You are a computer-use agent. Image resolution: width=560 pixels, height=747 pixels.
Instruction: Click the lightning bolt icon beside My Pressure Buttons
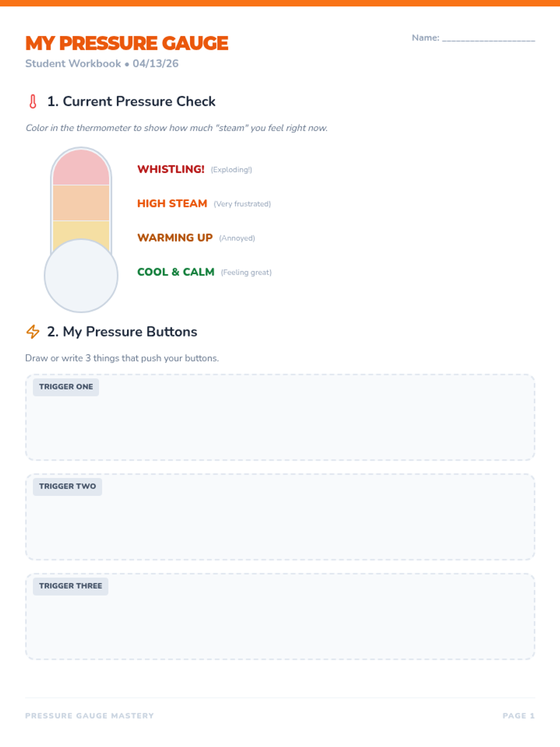(x=33, y=331)
